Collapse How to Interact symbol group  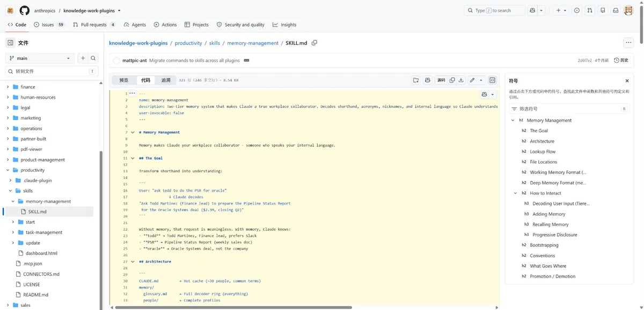point(516,193)
